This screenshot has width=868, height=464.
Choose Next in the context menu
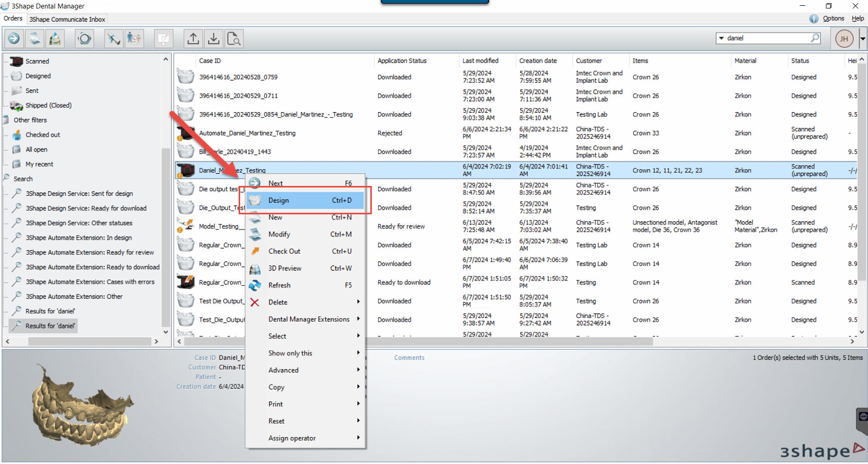tap(305, 183)
